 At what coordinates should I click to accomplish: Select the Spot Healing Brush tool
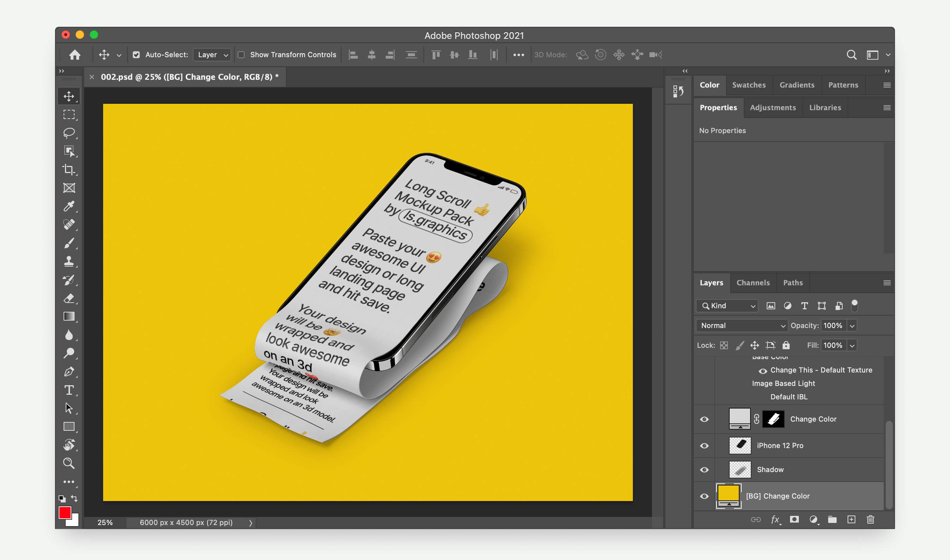pyautogui.click(x=69, y=225)
